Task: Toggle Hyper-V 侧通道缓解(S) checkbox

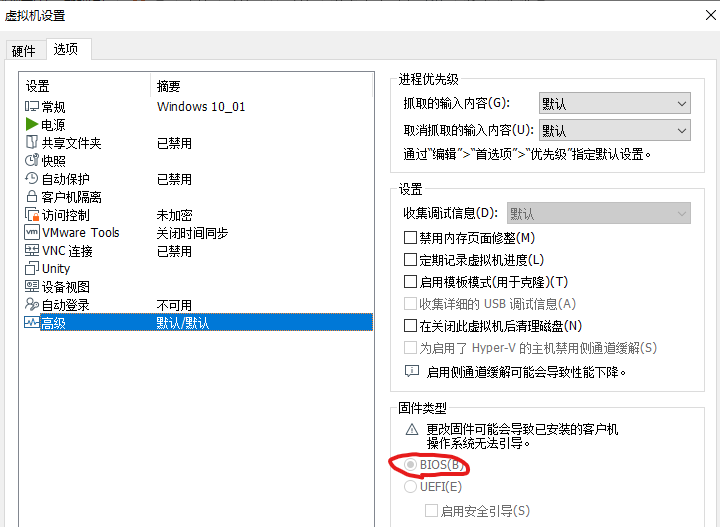Action: coord(410,348)
